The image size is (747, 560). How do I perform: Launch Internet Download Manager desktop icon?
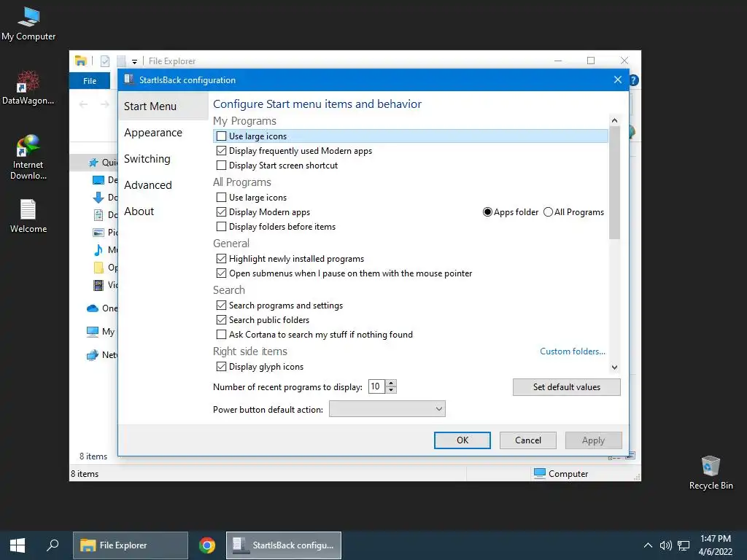(28, 157)
